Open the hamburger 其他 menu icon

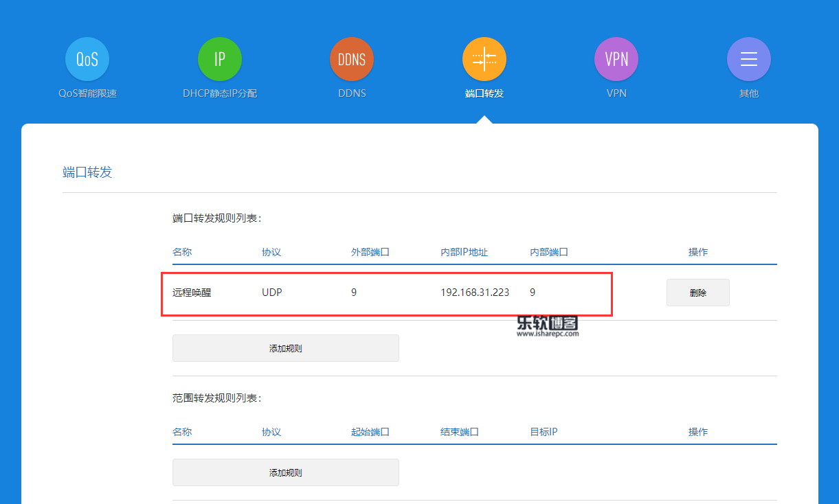(x=748, y=59)
